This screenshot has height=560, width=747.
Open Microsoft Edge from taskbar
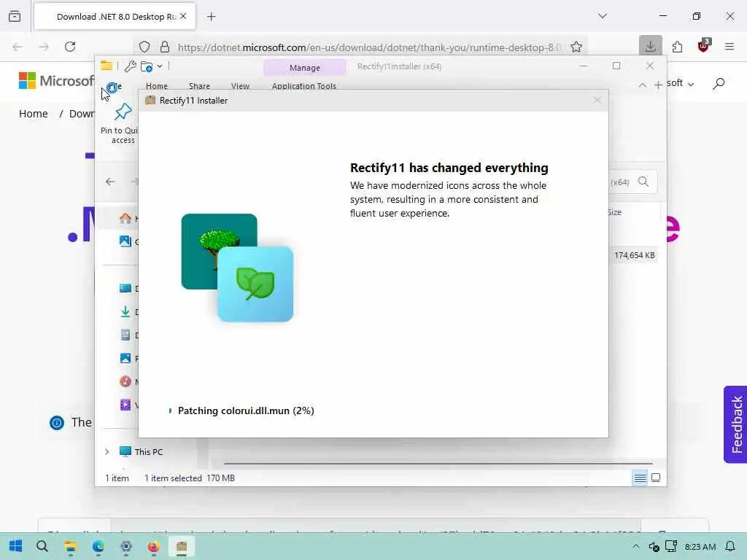pos(98,546)
